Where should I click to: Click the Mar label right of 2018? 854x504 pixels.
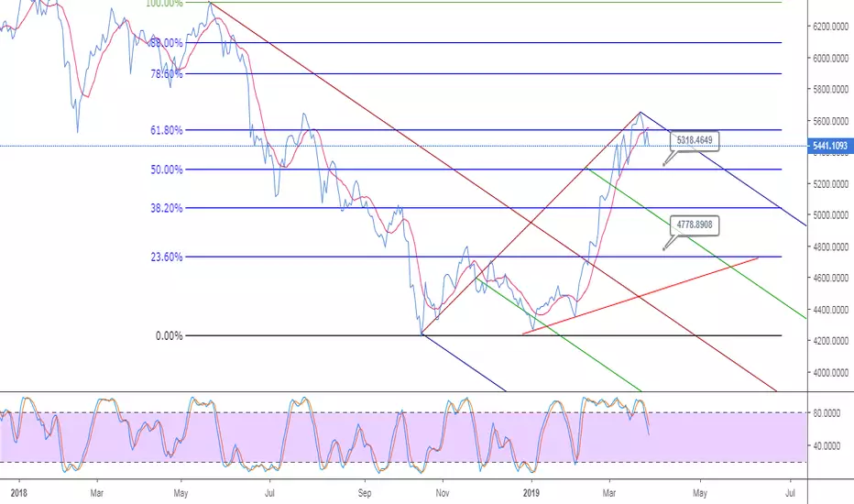click(x=97, y=493)
